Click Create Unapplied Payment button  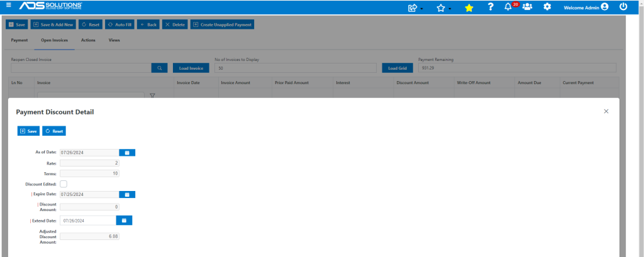222,25
